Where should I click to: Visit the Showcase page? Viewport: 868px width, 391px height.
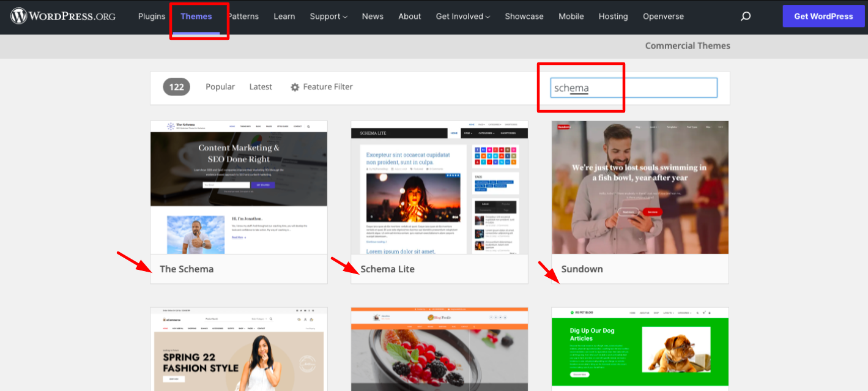(x=524, y=17)
